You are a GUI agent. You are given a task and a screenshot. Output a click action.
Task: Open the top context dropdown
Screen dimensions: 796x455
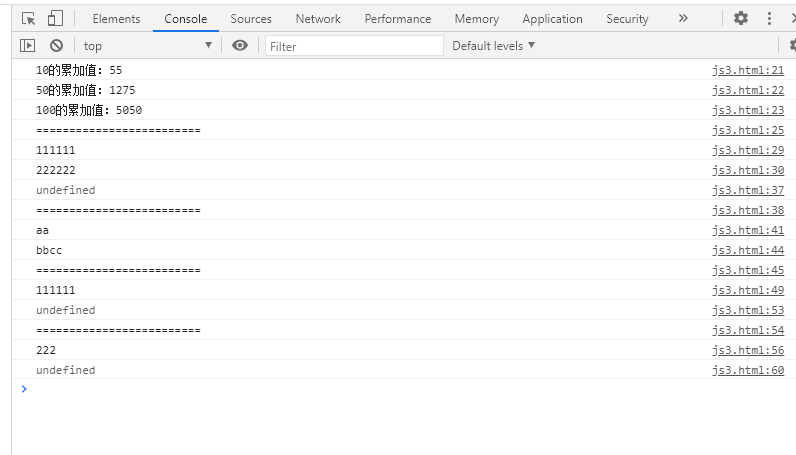148,46
